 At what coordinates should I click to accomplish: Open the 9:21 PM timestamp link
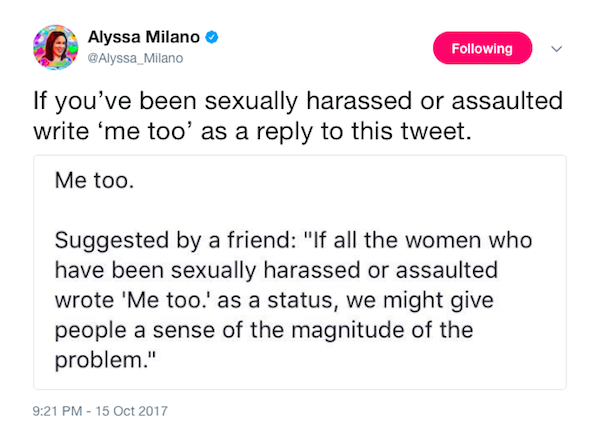click(x=58, y=407)
